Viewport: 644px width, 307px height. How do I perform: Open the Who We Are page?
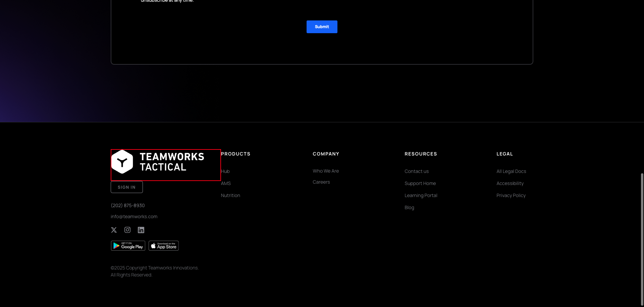coord(326,171)
